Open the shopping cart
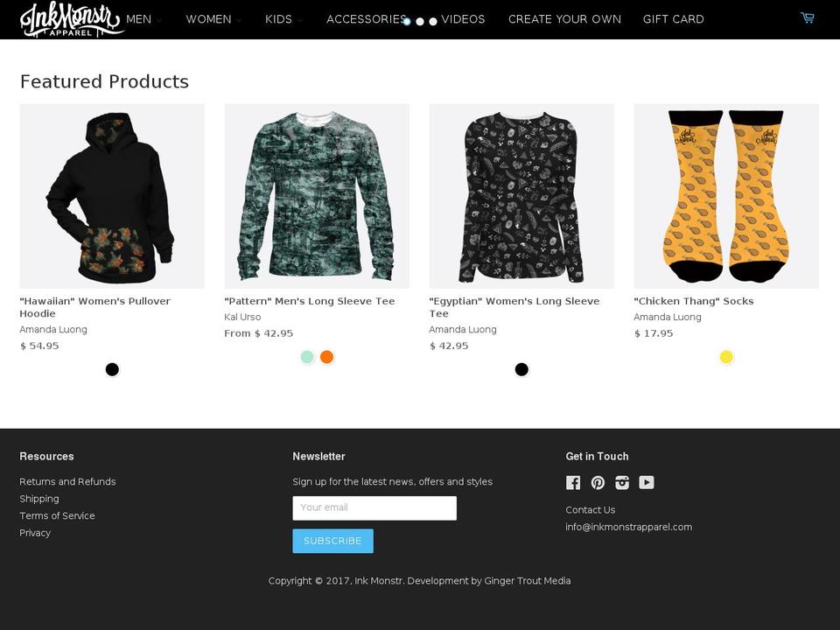 [x=806, y=17]
